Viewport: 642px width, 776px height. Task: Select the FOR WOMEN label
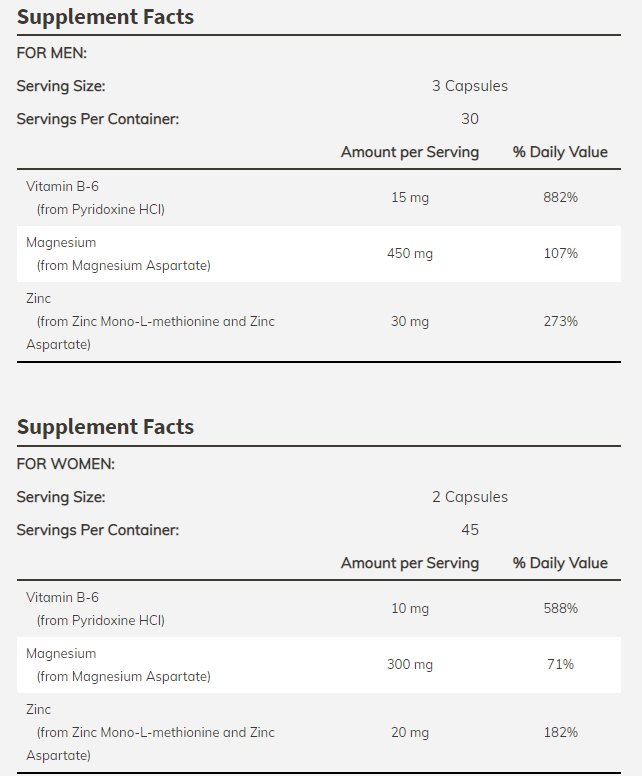coord(66,464)
